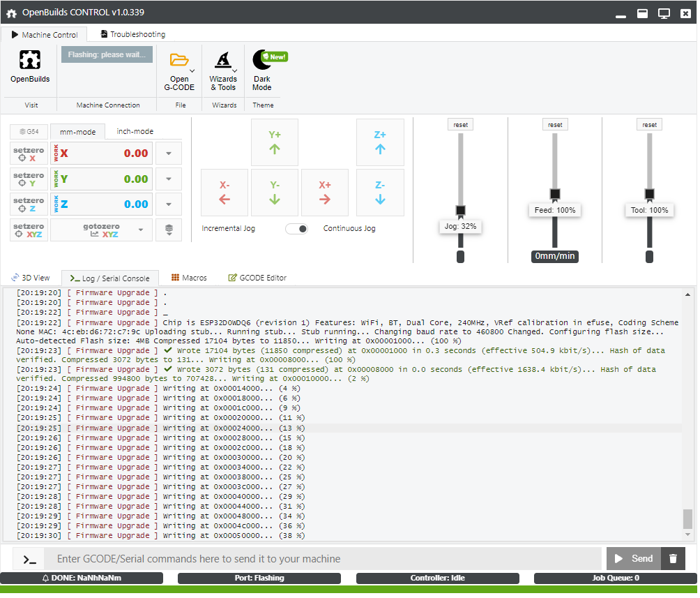Toggle Incremental/Continuous Jog switch

coord(297,229)
